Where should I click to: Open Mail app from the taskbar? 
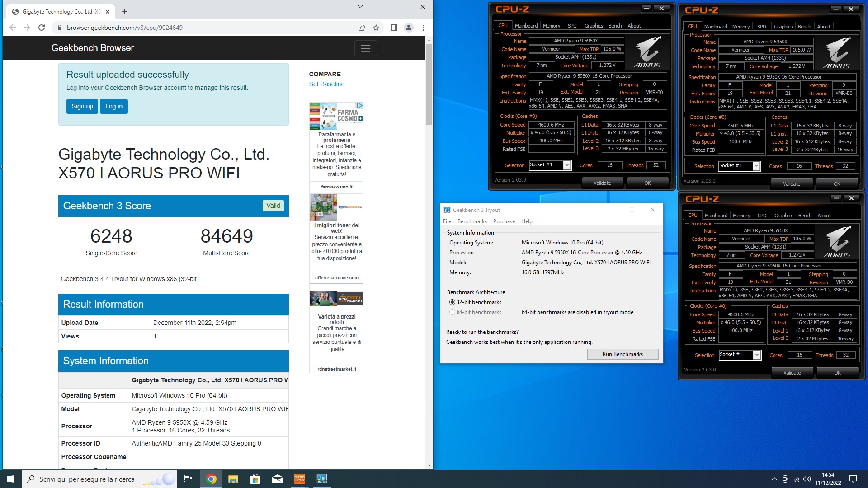(x=277, y=479)
